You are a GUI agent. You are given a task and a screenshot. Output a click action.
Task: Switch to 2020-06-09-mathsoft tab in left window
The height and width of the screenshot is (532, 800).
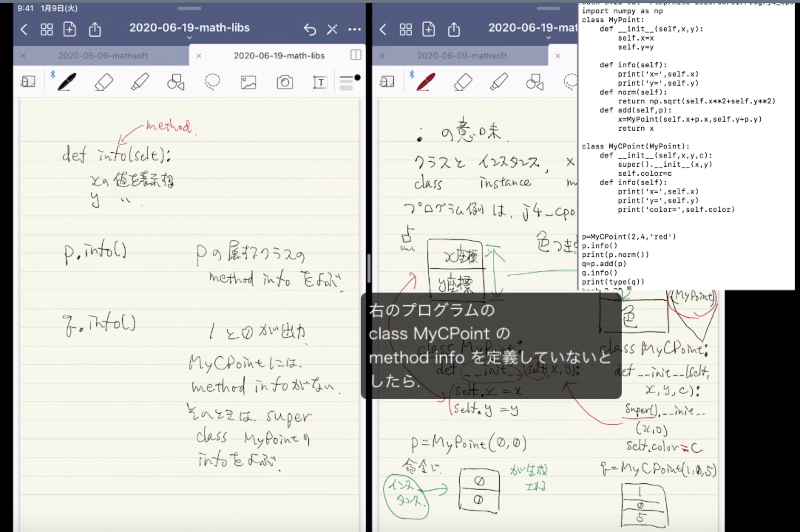[103, 56]
